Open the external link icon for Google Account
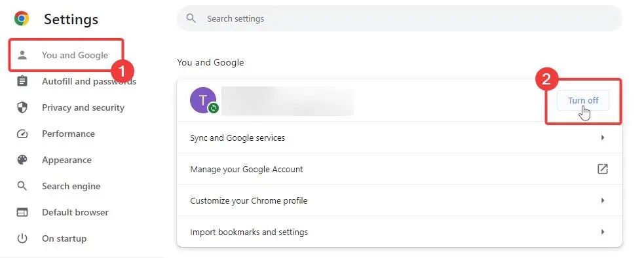 603,169
